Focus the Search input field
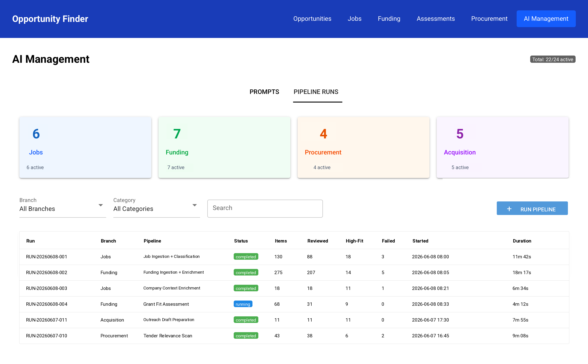 (265, 208)
